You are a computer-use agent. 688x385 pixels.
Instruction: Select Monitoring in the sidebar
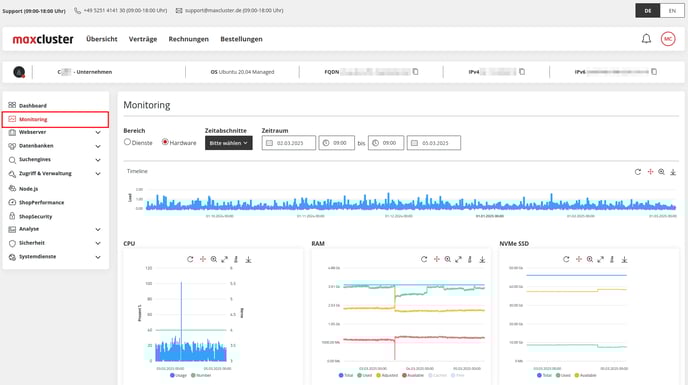56,119
